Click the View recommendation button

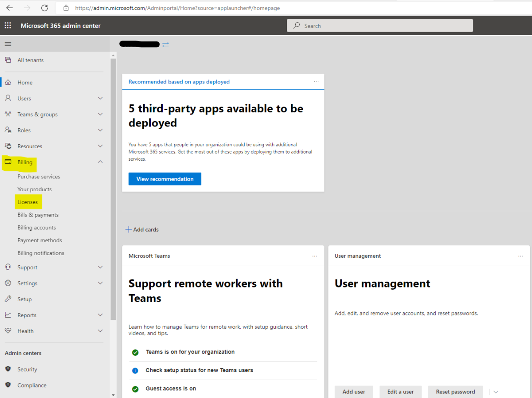pyautogui.click(x=164, y=179)
